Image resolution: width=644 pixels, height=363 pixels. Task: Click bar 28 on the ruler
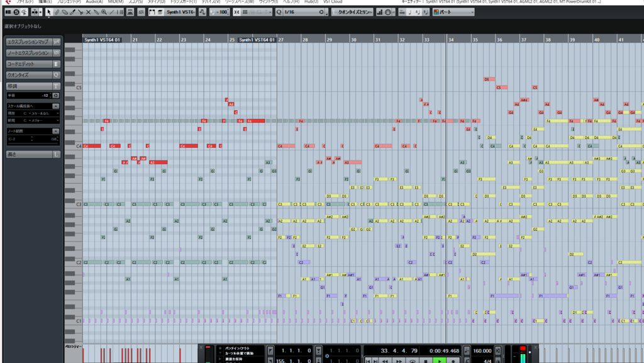(x=305, y=40)
